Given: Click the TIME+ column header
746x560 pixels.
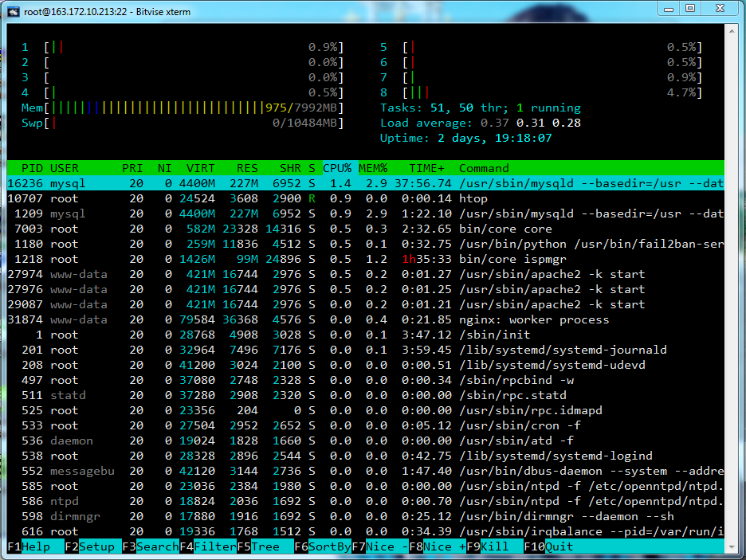Looking at the screenshot, I should [426, 168].
